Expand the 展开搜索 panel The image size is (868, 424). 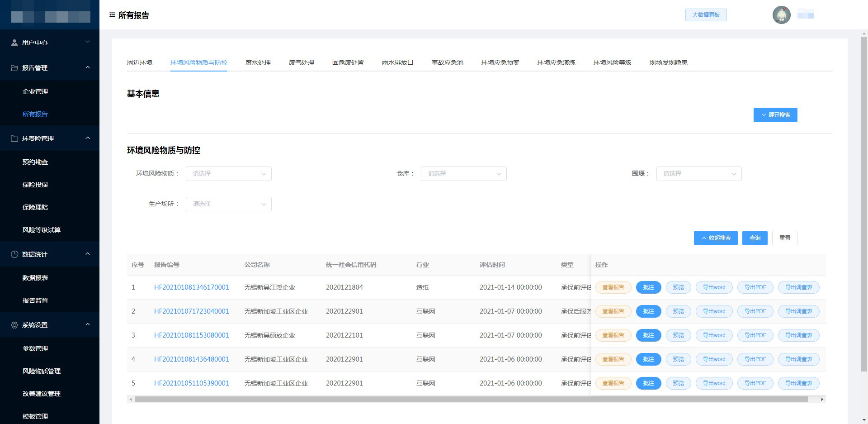pyautogui.click(x=775, y=115)
